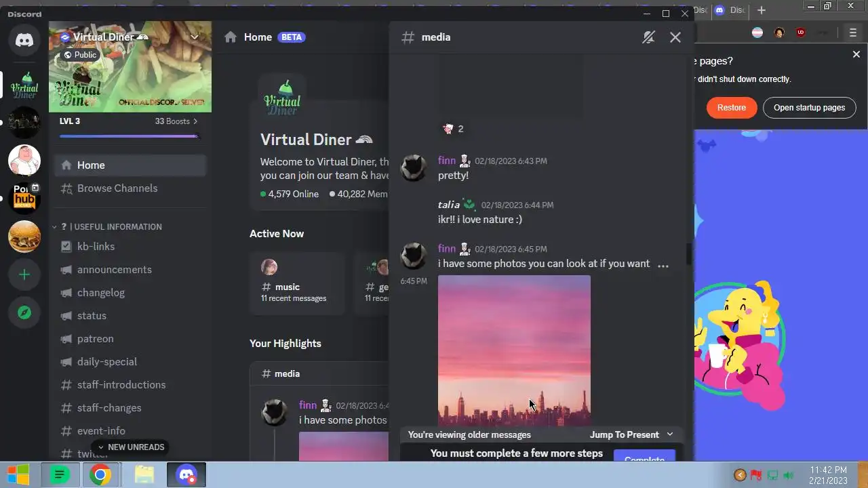The height and width of the screenshot is (488, 868).
Task: Open the event-info channel
Action: pos(130,431)
